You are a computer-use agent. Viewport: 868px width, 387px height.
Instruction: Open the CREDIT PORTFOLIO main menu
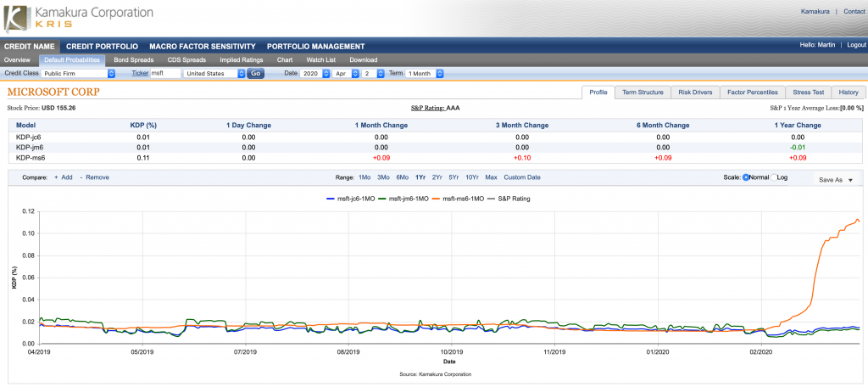102,47
